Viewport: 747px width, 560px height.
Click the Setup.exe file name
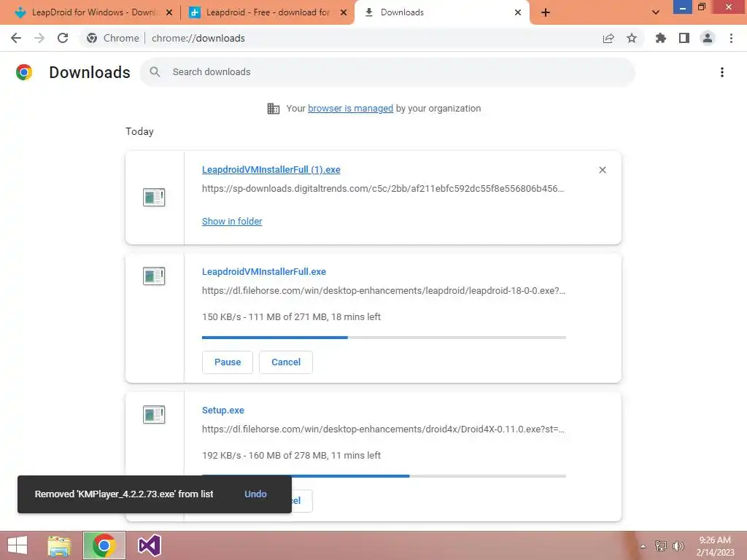pyautogui.click(x=223, y=410)
